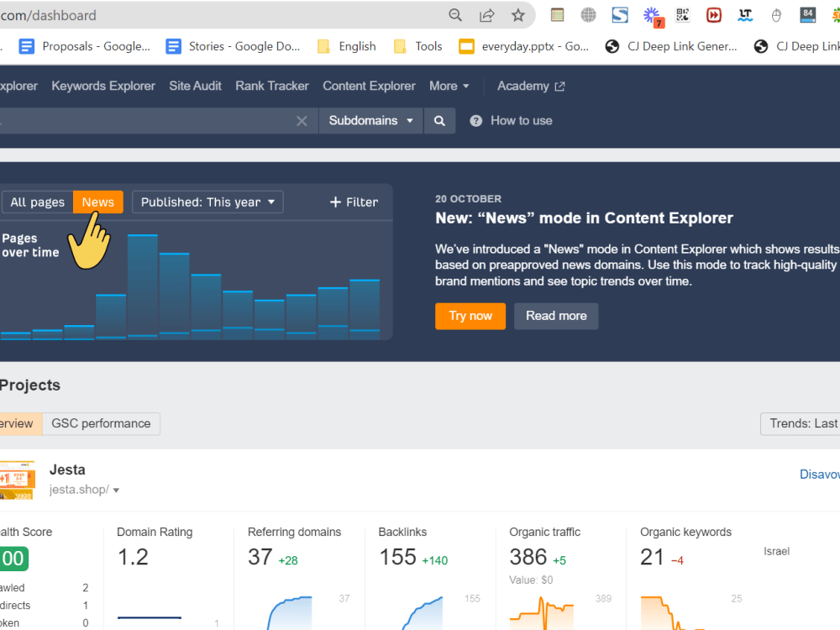Click the Jesta project thumbnail

coord(17,480)
